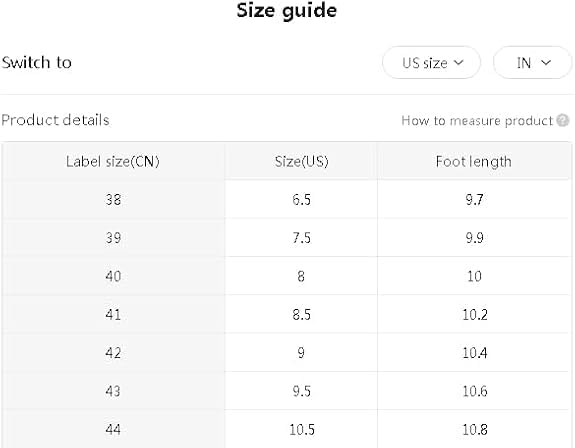Click foot length 10.2 cell
575x448 pixels.
pos(475,315)
